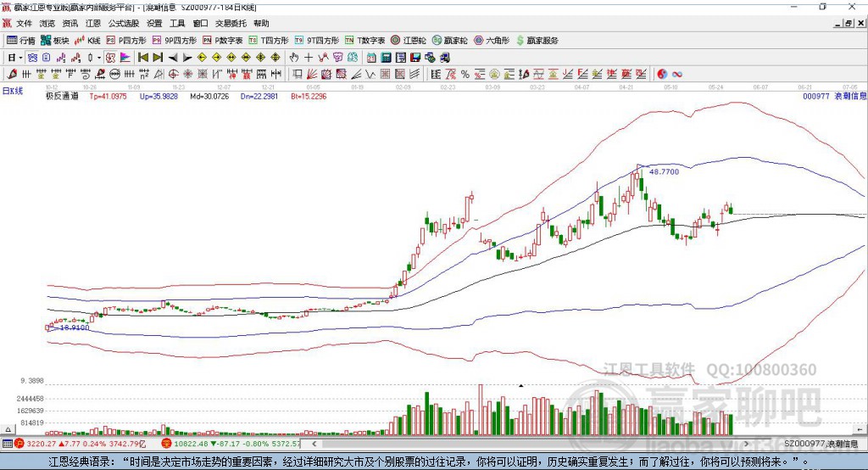868x470 pixels.
Task: Open the calculator icon
Action: [387, 58]
